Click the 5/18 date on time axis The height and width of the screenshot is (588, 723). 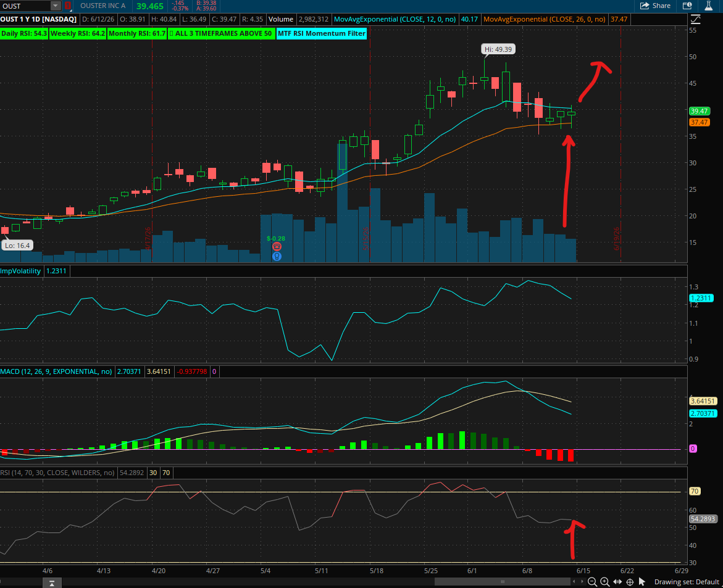377,571
